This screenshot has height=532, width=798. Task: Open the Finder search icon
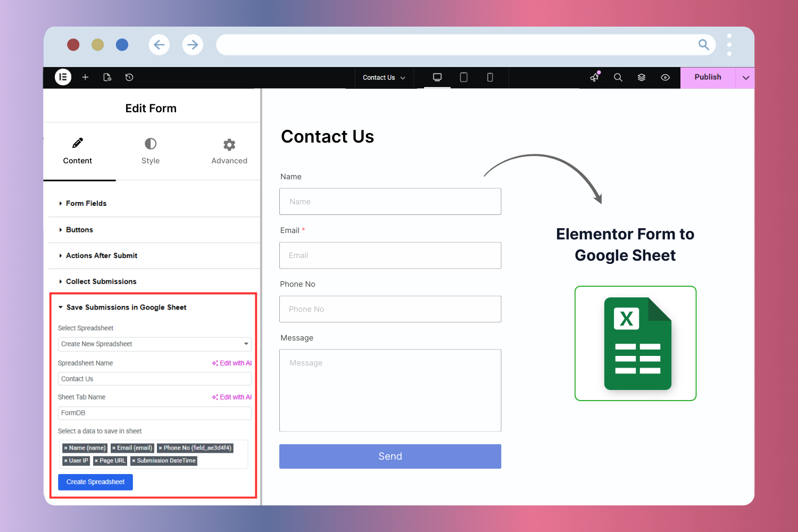[618, 77]
